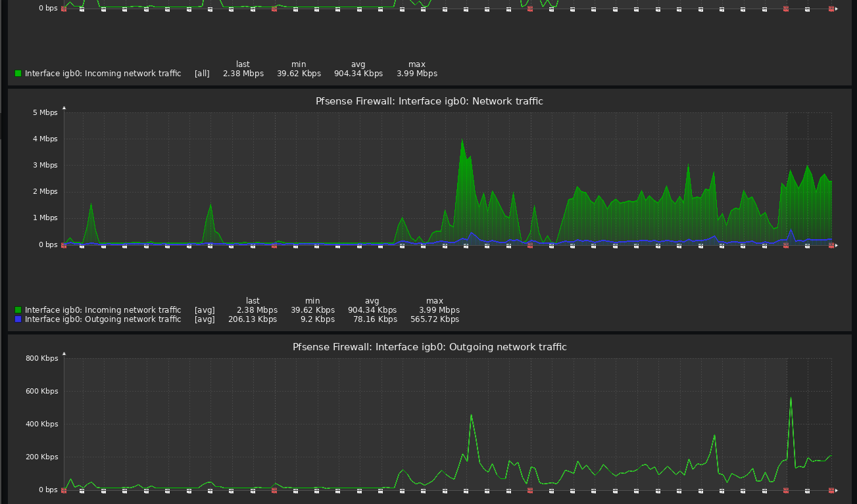
Task: Click the leftmost red time marker on the Network traffic axis
Action: coord(64,246)
